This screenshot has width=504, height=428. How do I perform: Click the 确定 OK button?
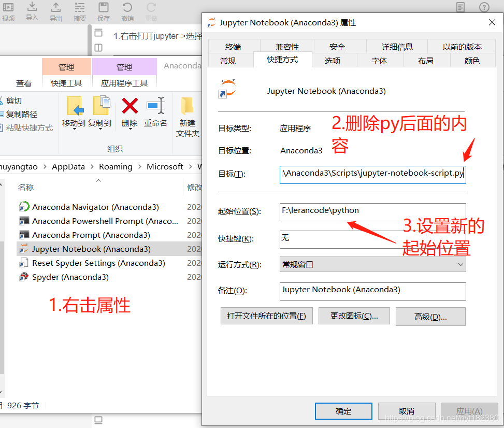pos(343,411)
